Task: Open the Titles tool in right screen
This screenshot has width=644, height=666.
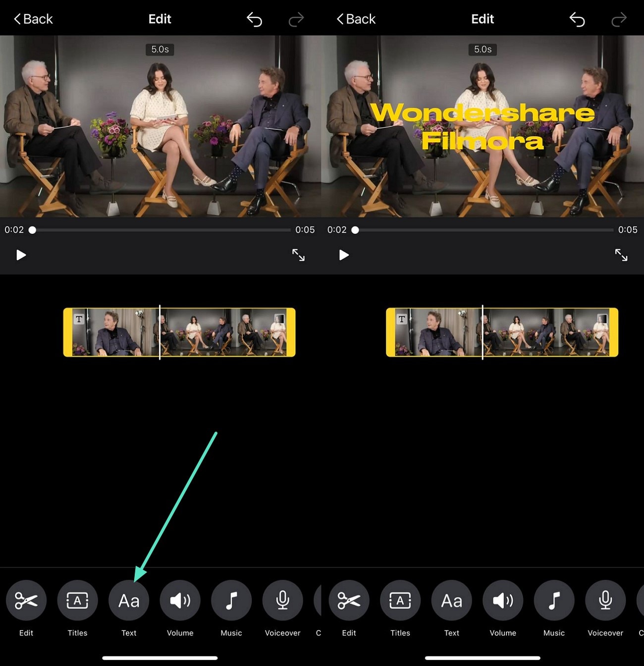Action: point(400,600)
